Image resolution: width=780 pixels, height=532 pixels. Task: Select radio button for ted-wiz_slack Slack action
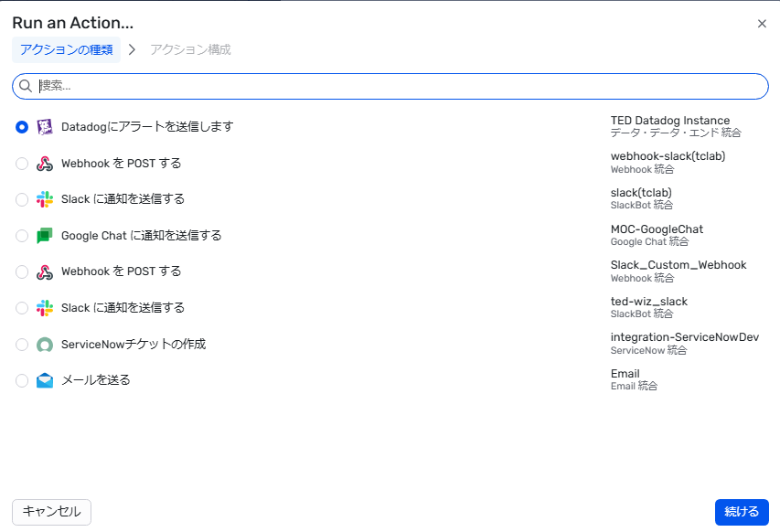pyautogui.click(x=22, y=308)
